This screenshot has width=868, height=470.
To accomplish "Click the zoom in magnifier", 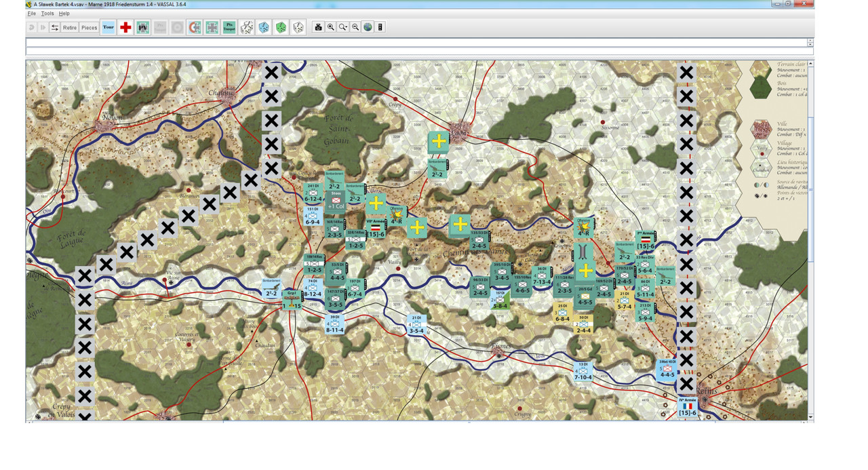I will [x=331, y=27].
